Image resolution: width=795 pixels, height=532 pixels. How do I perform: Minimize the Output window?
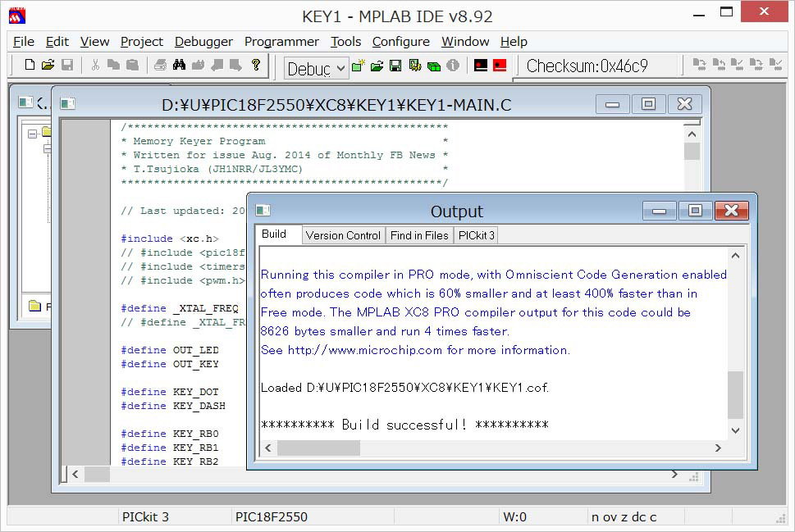[x=659, y=211]
